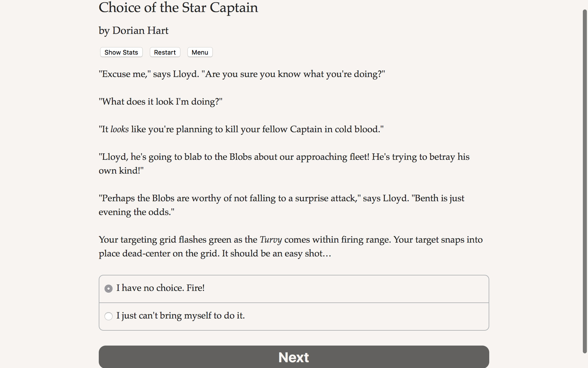The image size is (588, 368).
Task: Fire on the Turvy by picking option one
Action: click(160, 288)
